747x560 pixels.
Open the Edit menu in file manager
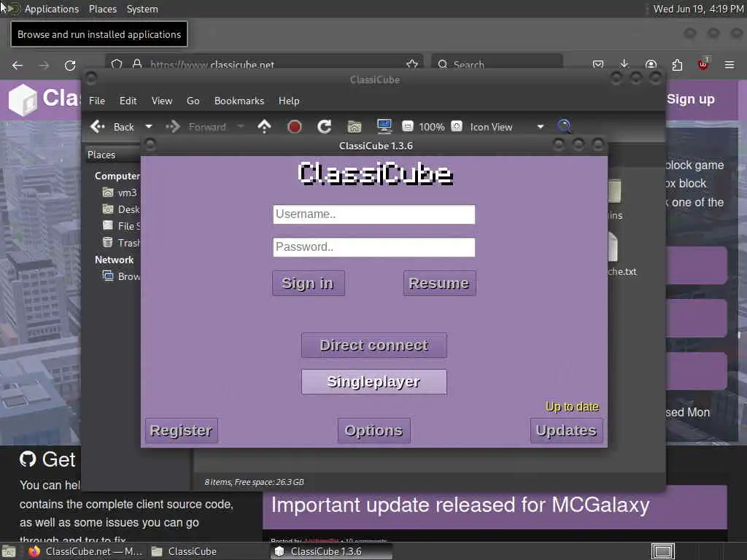(128, 101)
